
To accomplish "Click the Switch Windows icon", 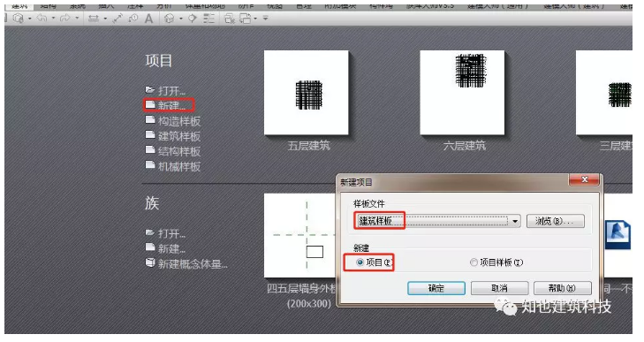I will click(x=246, y=19).
